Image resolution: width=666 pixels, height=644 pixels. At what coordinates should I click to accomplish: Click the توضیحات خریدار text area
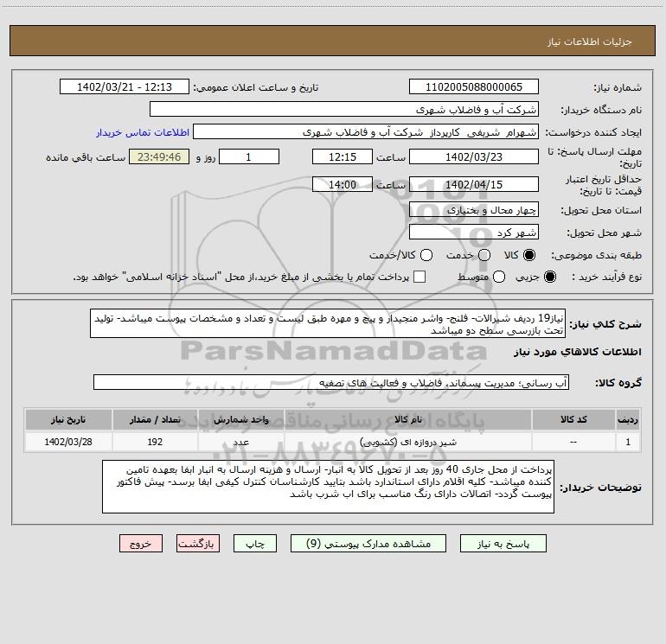click(328, 487)
